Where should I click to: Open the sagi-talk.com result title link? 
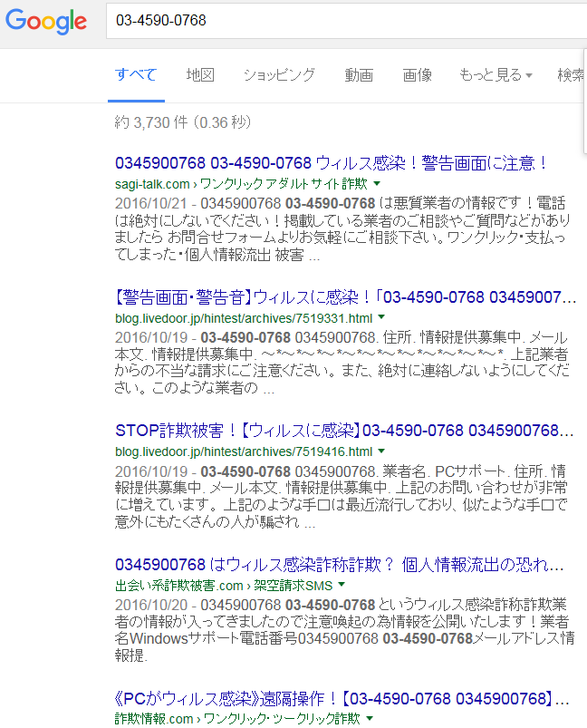332,163
